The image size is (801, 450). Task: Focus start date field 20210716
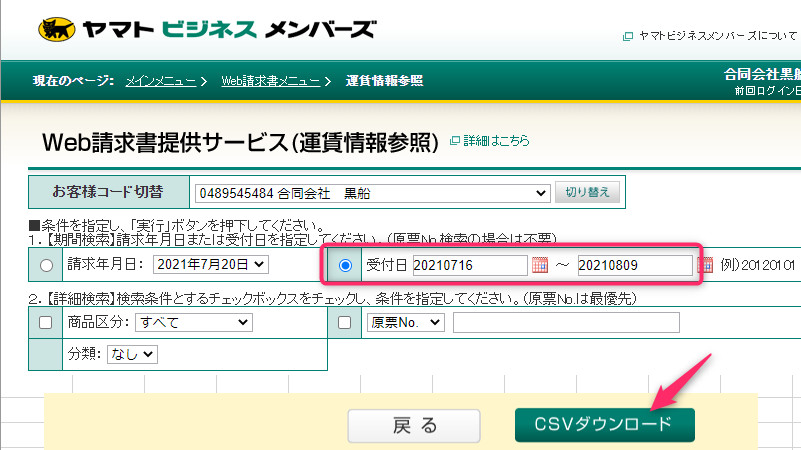click(x=470, y=265)
